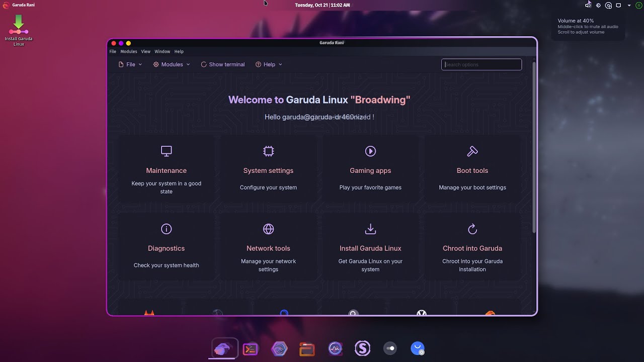
Task: Open the hexagon dragon browser dock icon
Action: click(279, 348)
